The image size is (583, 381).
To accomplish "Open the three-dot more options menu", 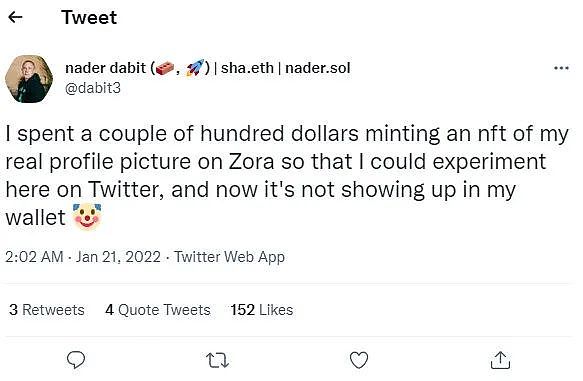I will (x=561, y=68).
